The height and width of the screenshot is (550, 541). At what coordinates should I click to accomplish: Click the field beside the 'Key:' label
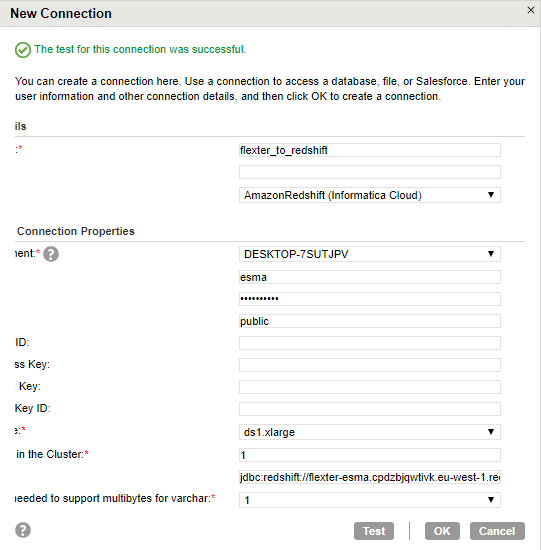click(370, 387)
